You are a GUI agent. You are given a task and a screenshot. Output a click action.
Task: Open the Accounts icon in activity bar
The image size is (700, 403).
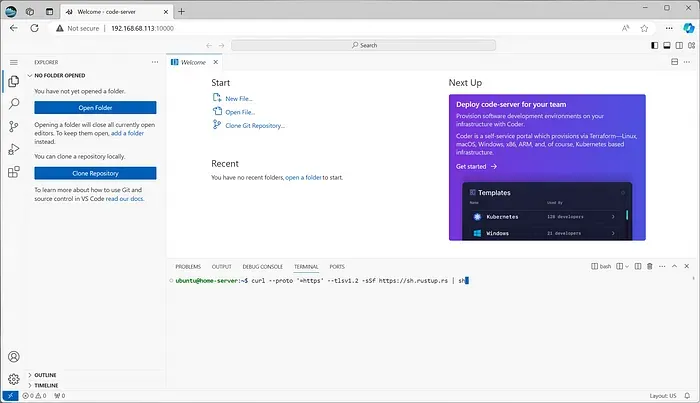[14, 357]
